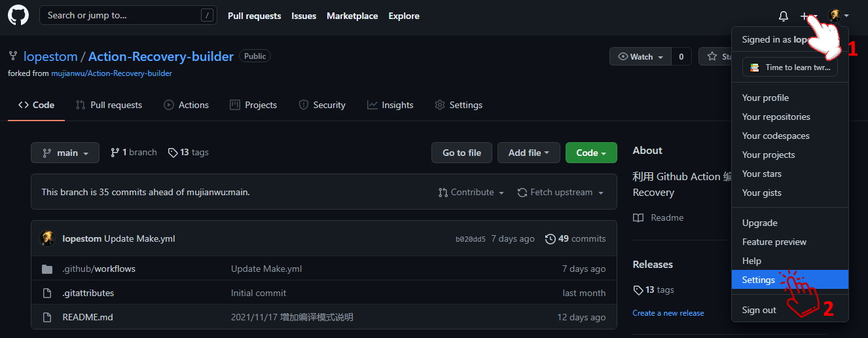868x338 pixels.
Task: Click the .github/workflows folder icon
Action: coord(47,269)
